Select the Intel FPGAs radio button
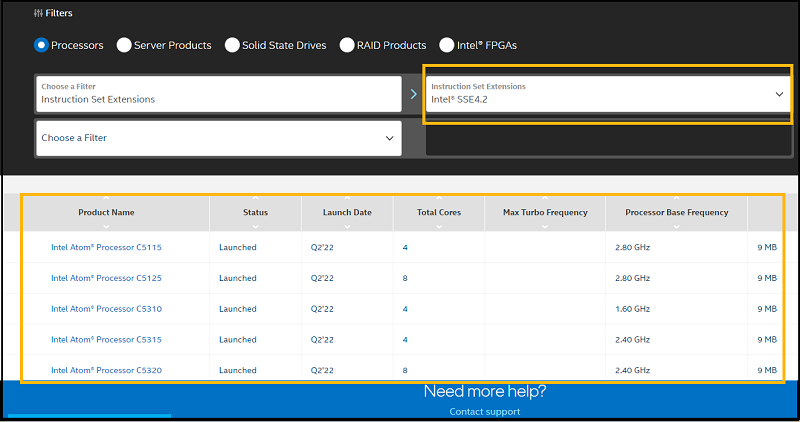800x422 pixels. click(x=446, y=45)
